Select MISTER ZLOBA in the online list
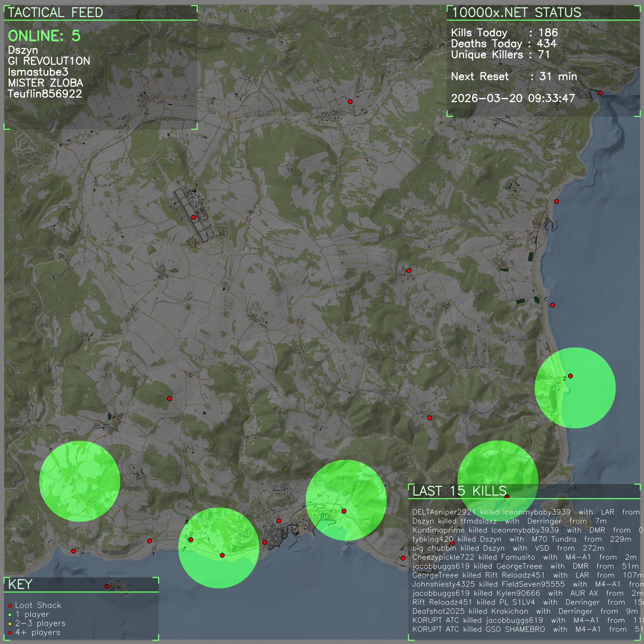The height and width of the screenshot is (644, 644). tap(46, 83)
